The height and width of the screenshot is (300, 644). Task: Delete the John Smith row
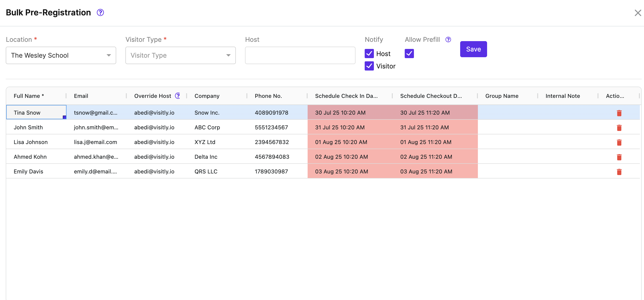[x=619, y=128]
